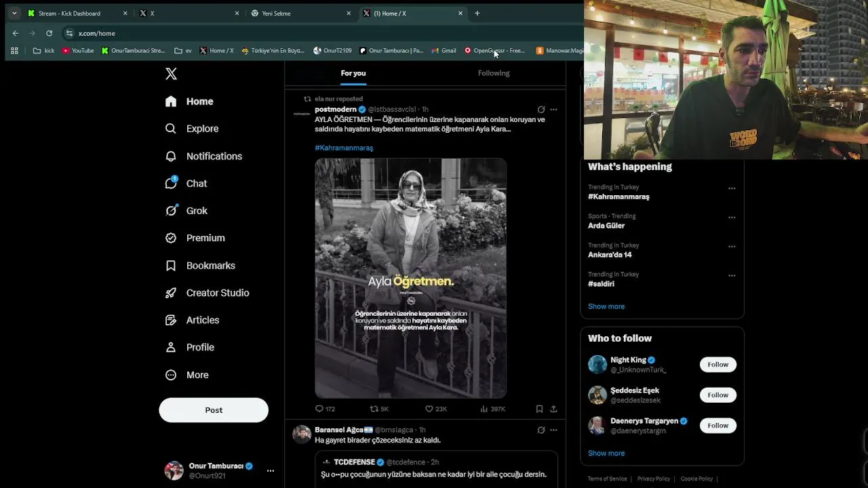Click Grok icon on Baransel Ağca post

pos(540,430)
